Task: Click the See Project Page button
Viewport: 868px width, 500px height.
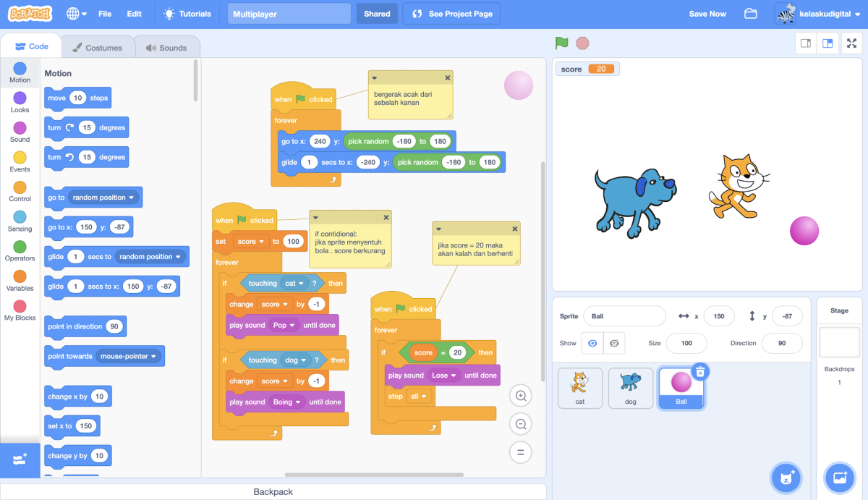Action: (451, 13)
